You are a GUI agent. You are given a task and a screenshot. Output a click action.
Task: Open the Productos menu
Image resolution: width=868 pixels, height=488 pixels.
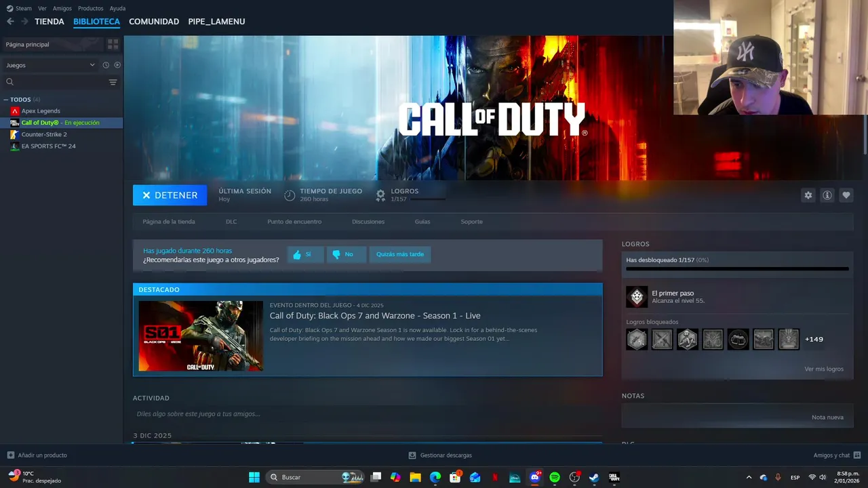click(x=90, y=8)
